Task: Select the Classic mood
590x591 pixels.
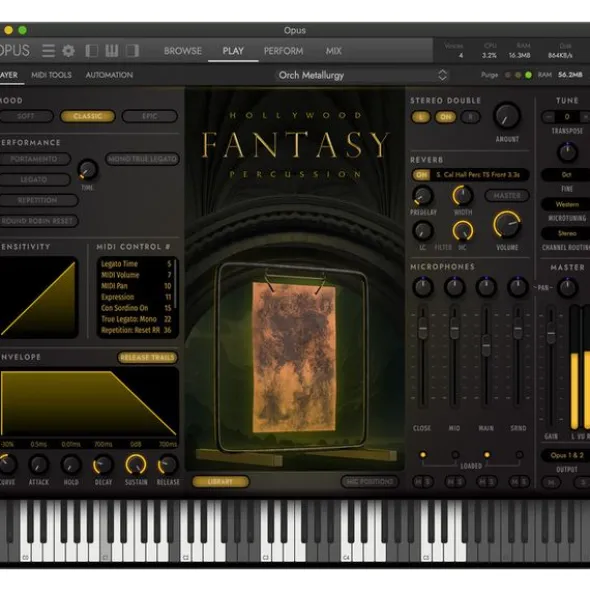Action: pyautogui.click(x=87, y=116)
